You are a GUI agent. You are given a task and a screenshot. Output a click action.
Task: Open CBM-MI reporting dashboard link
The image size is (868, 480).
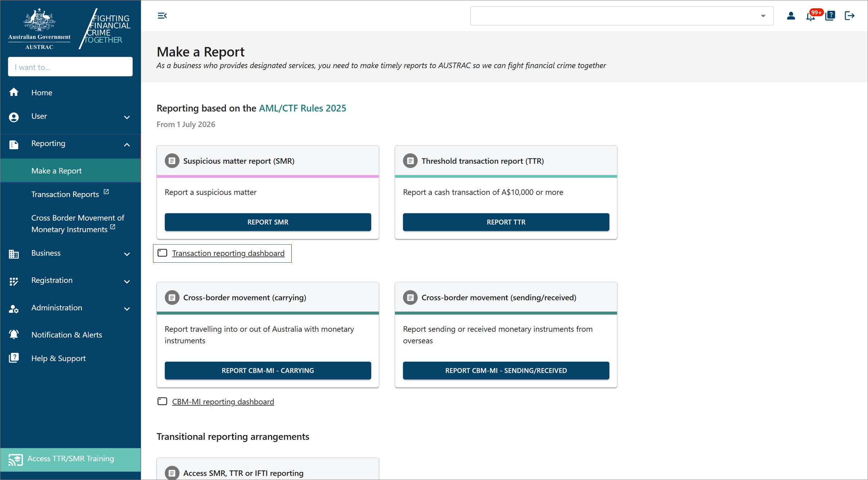[223, 401]
